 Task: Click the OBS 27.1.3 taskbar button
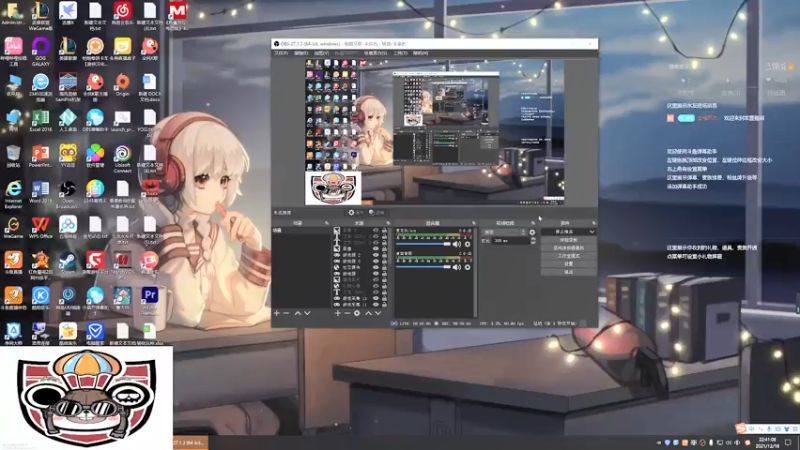click(x=190, y=443)
